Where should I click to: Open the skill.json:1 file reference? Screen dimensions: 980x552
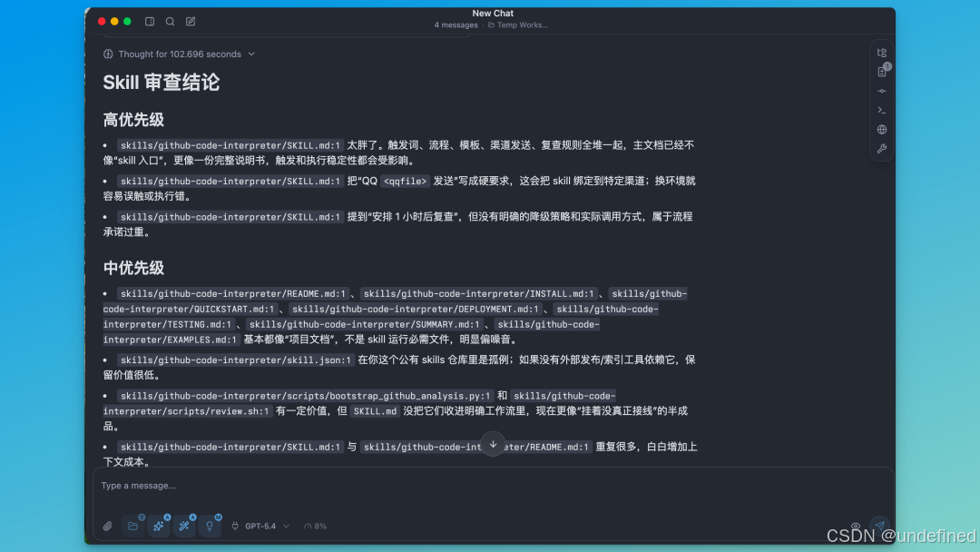(x=236, y=360)
